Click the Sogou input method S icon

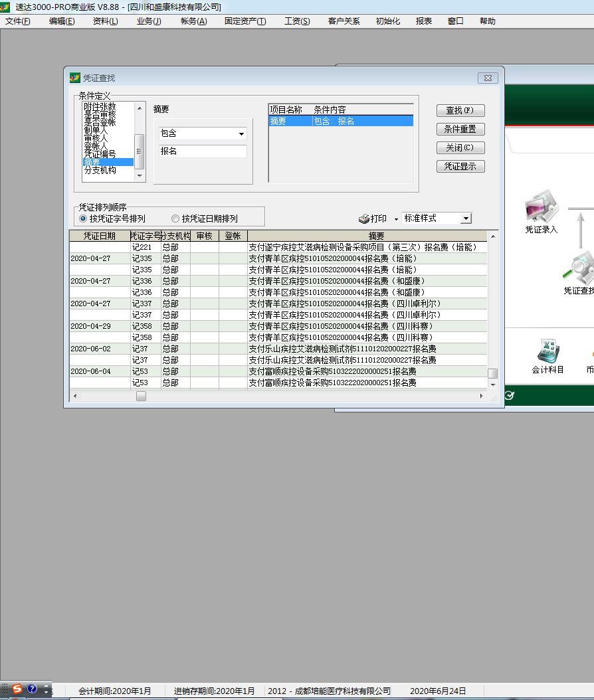17,689
